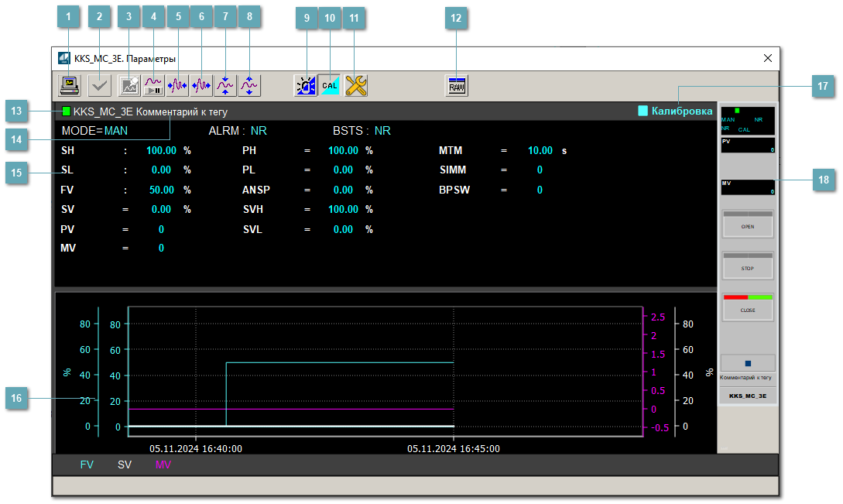Click the checkmark confirm toolbar button

pyautogui.click(x=98, y=85)
